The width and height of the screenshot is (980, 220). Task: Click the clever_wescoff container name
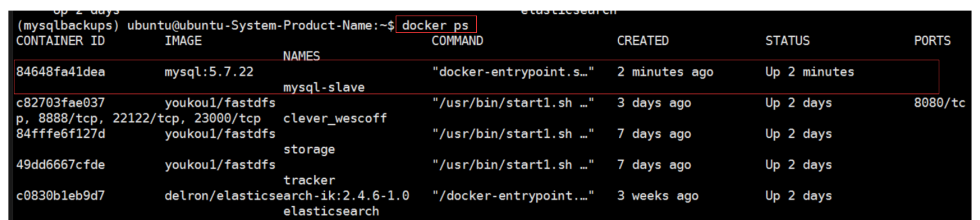click(x=335, y=118)
